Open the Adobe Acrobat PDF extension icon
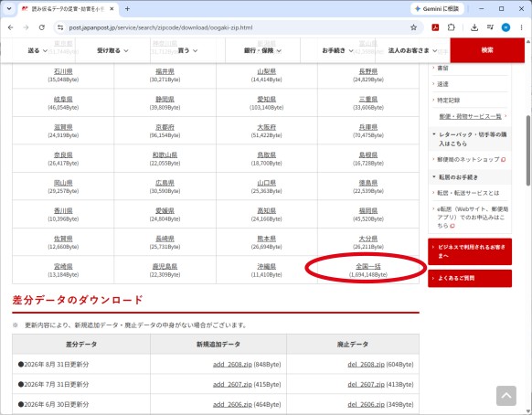The height and width of the screenshot is (415, 532). (435, 27)
